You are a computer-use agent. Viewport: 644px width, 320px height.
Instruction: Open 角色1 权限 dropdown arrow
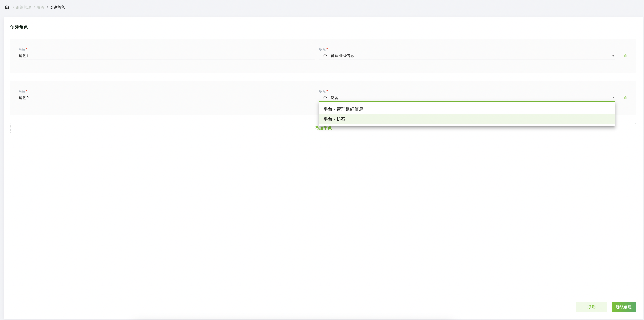pyautogui.click(x=613, y=56)
